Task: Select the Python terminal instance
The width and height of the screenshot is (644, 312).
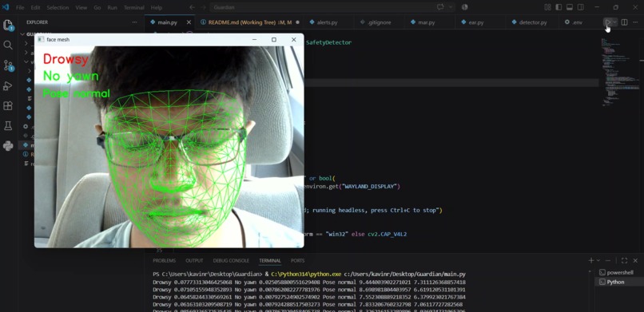Action: (x=618, y=282)
